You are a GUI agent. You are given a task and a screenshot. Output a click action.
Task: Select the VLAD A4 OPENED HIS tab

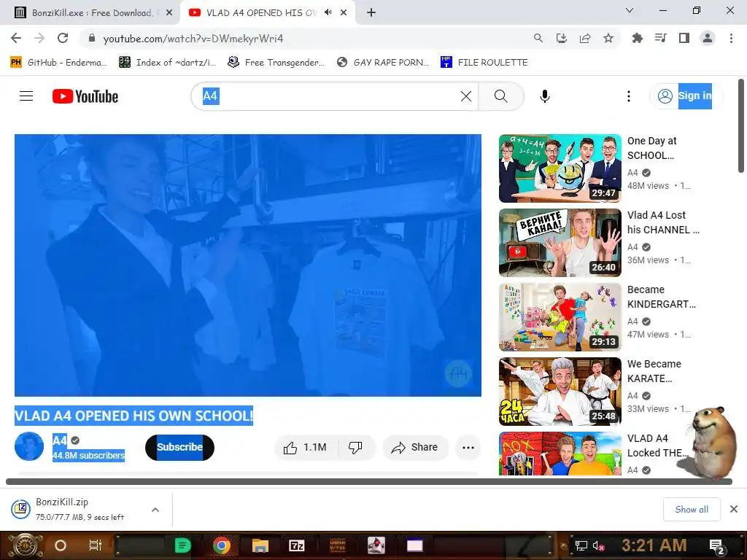point(262,13)
